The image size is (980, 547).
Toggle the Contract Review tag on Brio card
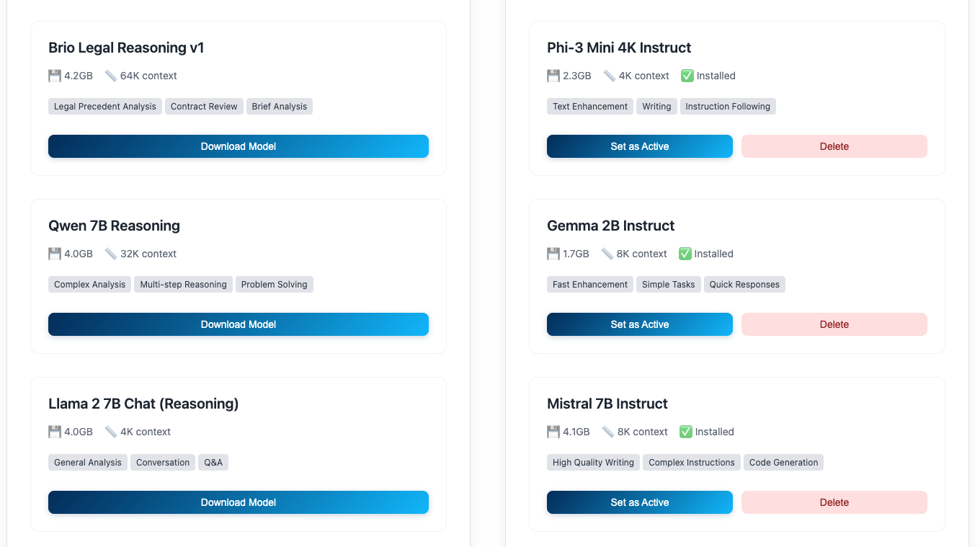point(204,106)
